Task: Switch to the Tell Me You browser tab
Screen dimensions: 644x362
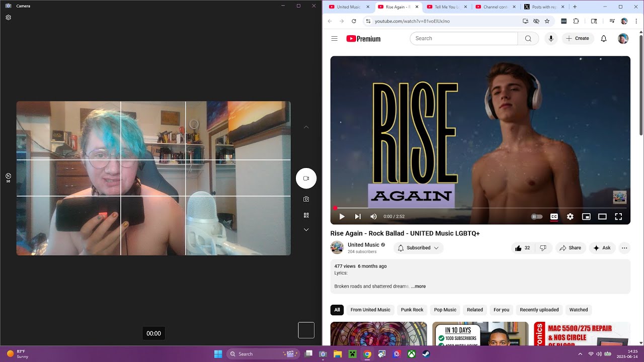Action: (446, 7)
